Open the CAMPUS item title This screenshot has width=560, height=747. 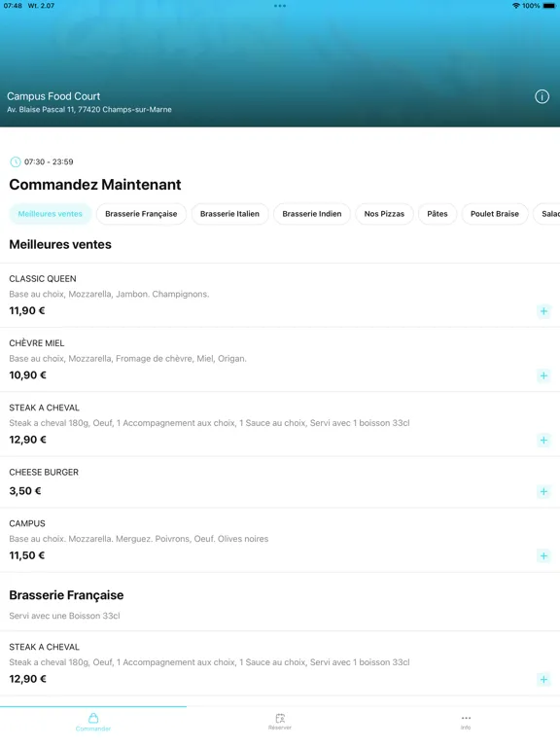(27, 523)
